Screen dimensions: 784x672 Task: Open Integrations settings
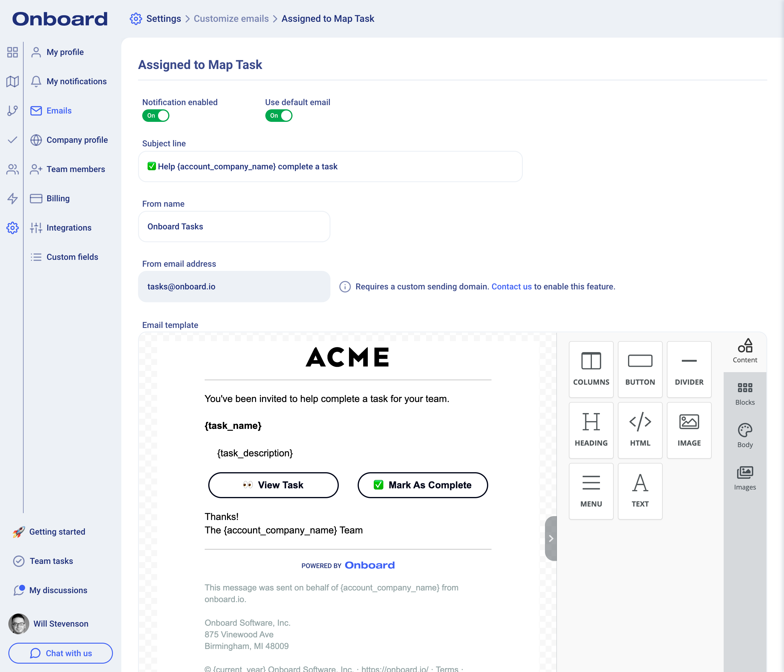coord(61,228)
